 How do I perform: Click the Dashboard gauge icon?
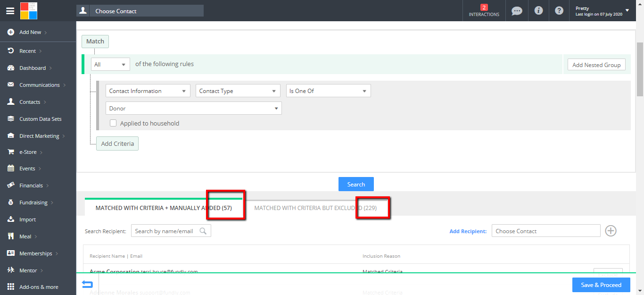coord(10,68)
